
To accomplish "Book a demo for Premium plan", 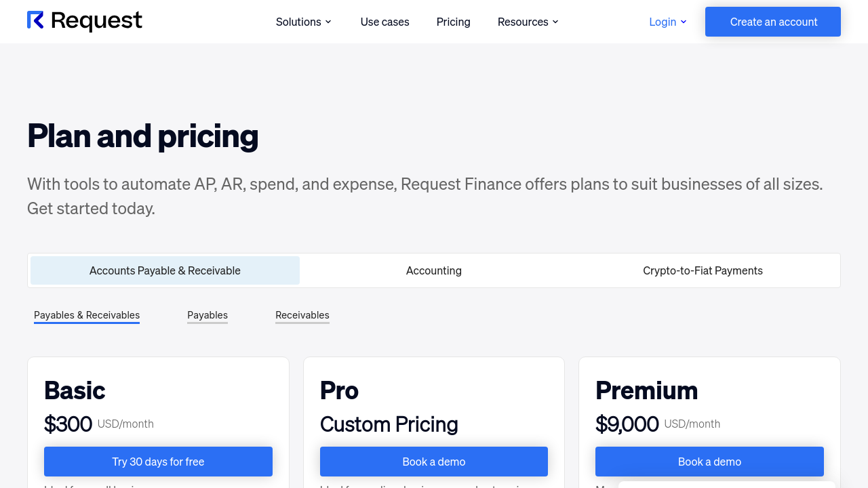I will [x=709, y=462].
